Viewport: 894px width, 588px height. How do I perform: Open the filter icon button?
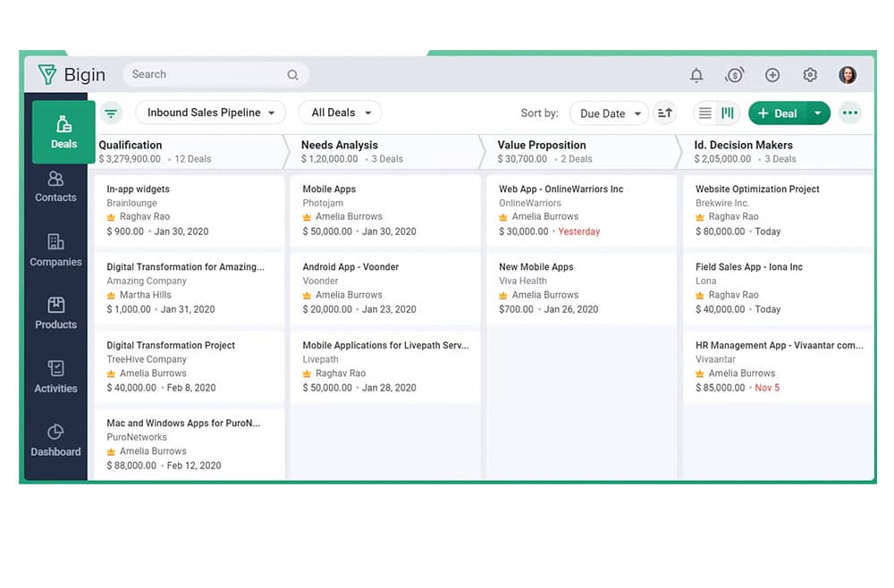pyautogui.click(x=111, y=113)
